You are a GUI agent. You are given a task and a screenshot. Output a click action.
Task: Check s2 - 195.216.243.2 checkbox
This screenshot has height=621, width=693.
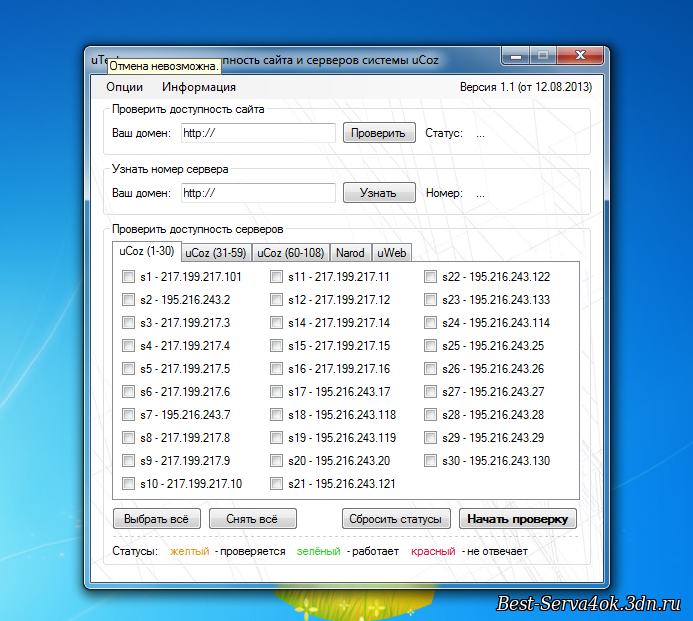tap(128, 300)
